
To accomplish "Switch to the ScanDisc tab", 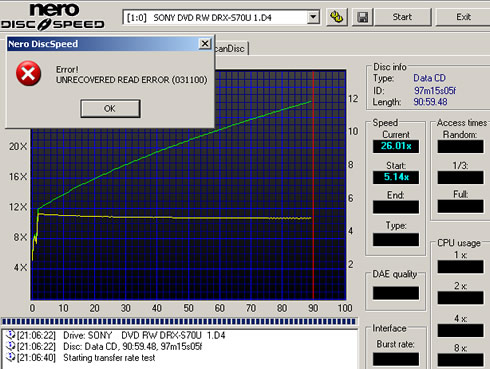I will point(230,49).
